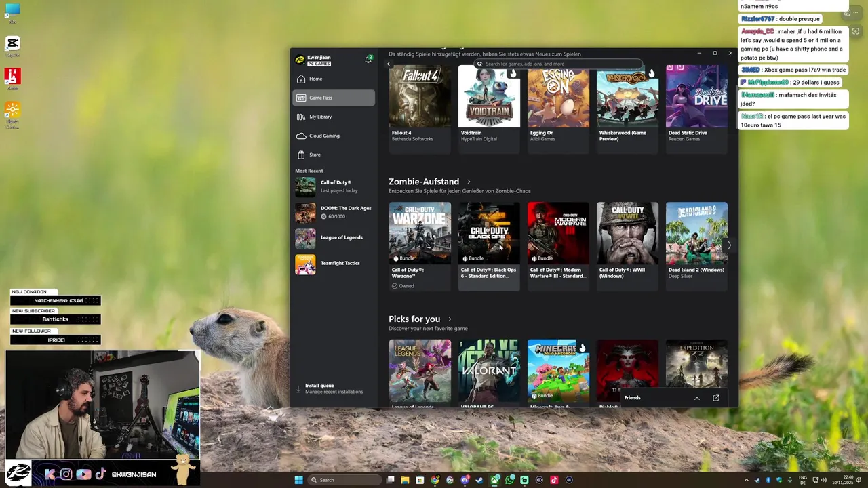
Task: Open the Windows Start menu
Action: point(298,480)
